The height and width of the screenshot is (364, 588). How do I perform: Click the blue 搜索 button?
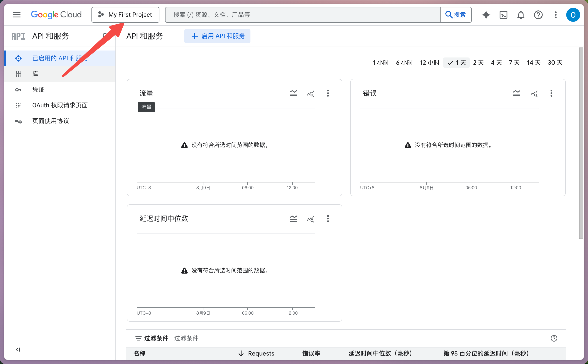point(456,15)
